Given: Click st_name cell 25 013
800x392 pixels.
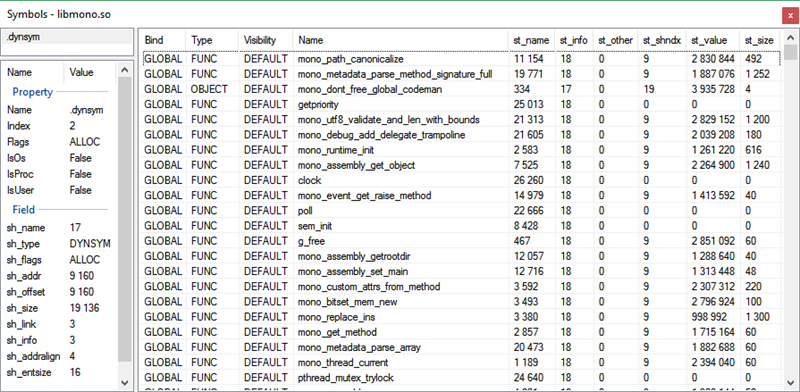Looking at the screenshot, I should coord(529,105).
